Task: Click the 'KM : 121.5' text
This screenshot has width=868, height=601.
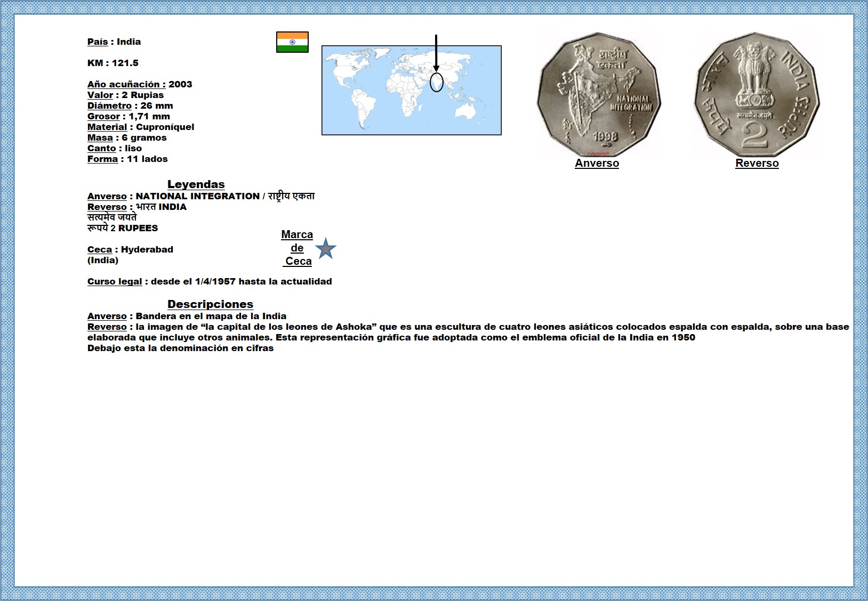Action: pyautogui.click(x=113, y=63)
